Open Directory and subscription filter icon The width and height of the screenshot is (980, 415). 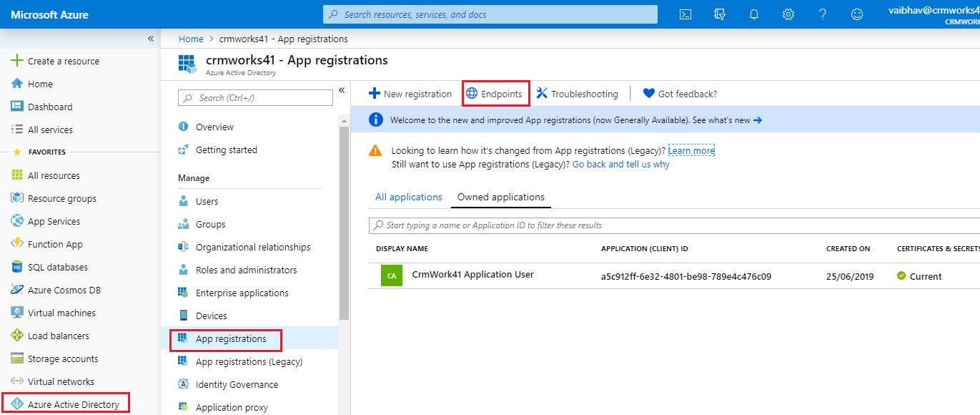click(x=719, y=14)
